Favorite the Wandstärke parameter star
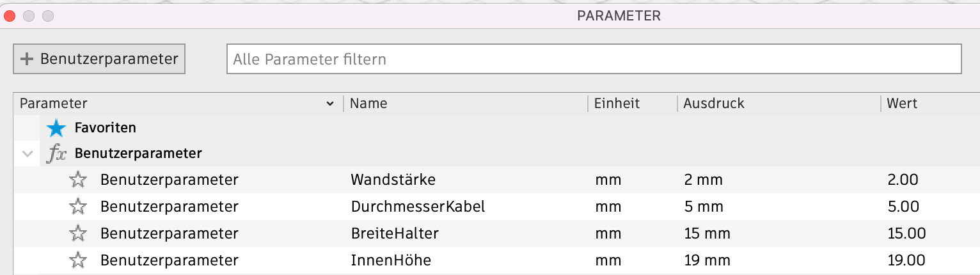Viewport: 980px width, 275px height. (77, 180)
